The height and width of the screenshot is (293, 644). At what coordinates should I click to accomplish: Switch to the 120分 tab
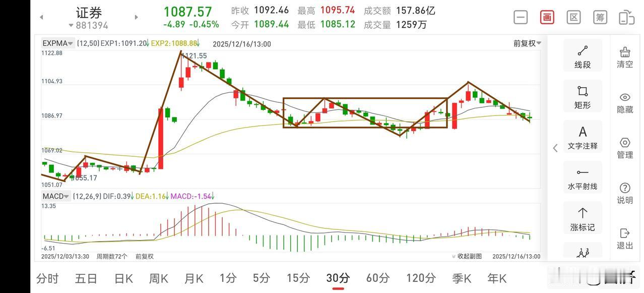tap(421, 278)
